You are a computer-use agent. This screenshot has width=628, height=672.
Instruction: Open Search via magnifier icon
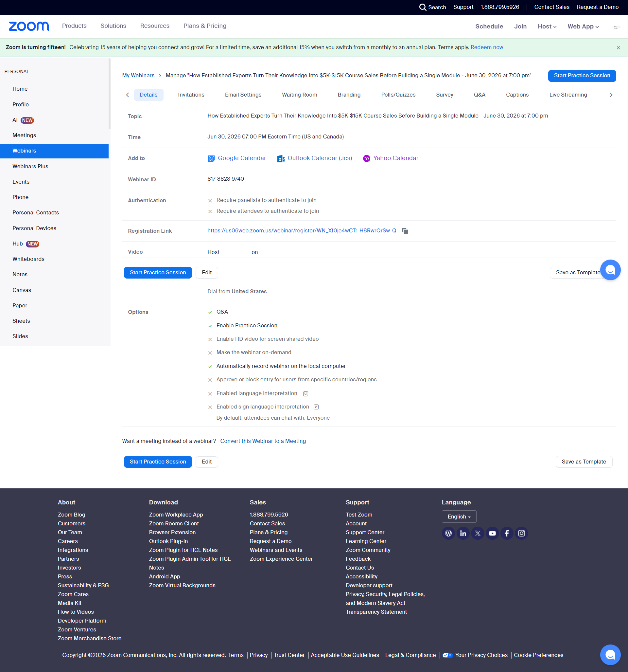[423, 7]
